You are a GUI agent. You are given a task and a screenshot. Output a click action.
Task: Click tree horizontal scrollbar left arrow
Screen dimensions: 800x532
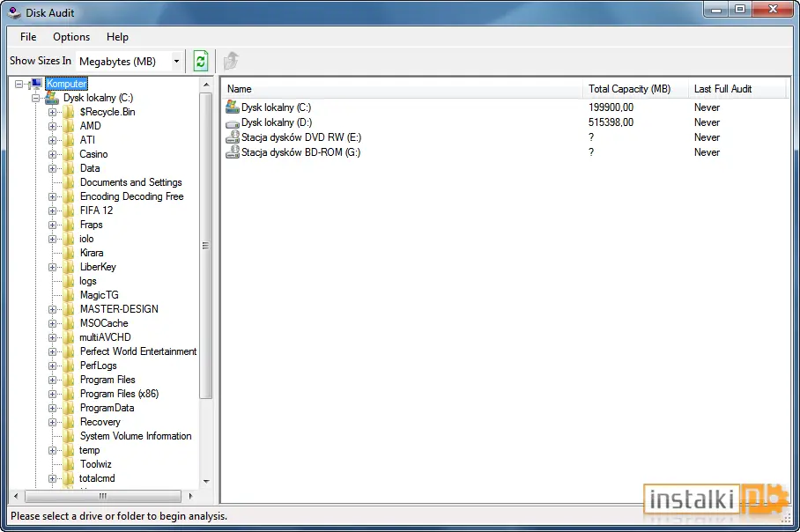(x=16, y=496)
